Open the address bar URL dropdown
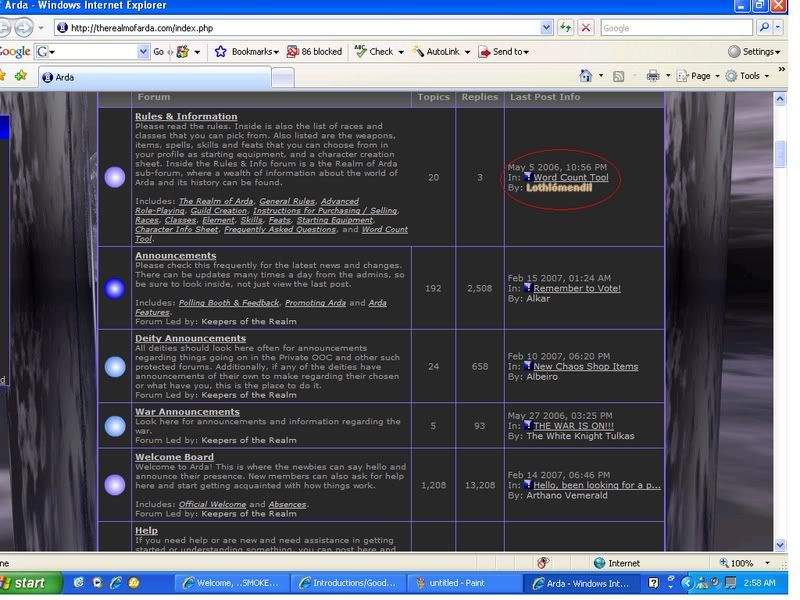The height and width of the screenshot is (600, 800). 548,28
